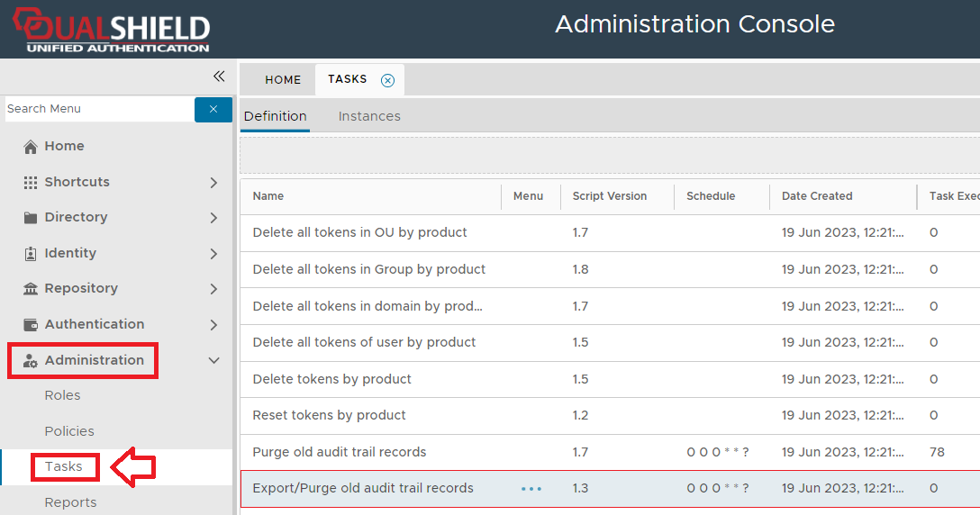
Task: Click the Repository bank icon
Action: tap(31, 289)
